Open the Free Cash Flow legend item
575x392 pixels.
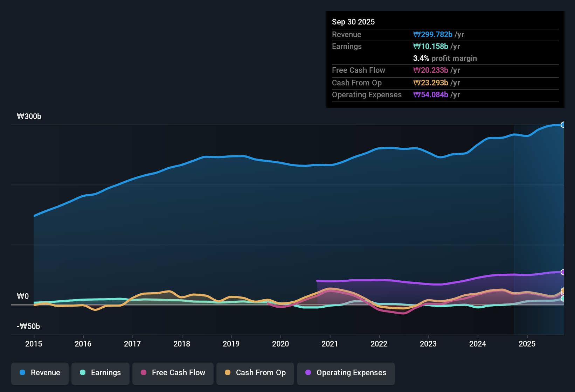pos(173,373)
